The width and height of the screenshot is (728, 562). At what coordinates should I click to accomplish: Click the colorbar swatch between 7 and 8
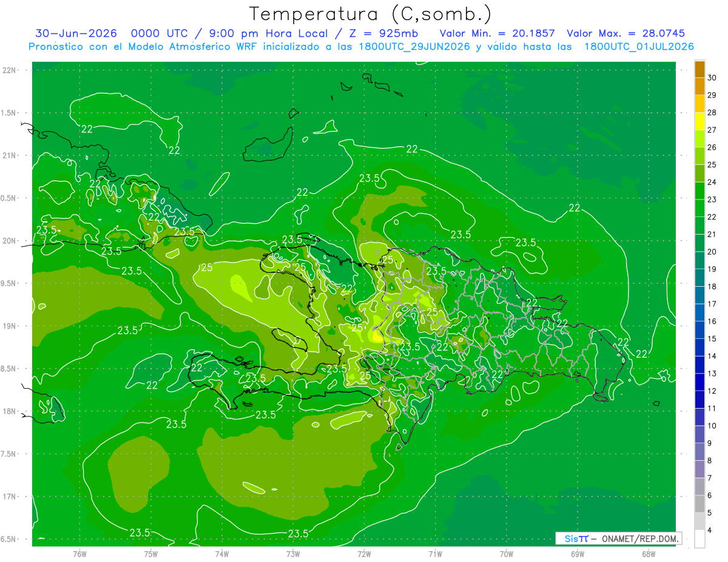(699, 469)
